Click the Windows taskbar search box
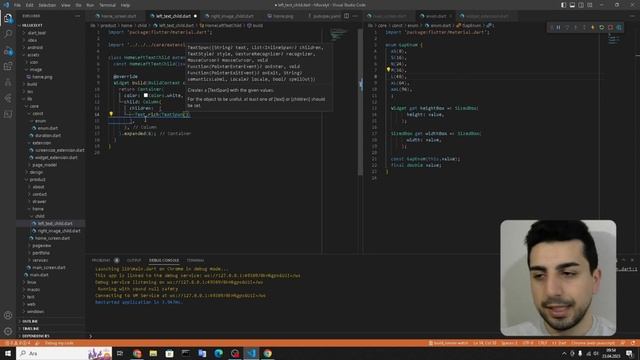This screenshot has height=360, width=640. (x=64, y=353)
